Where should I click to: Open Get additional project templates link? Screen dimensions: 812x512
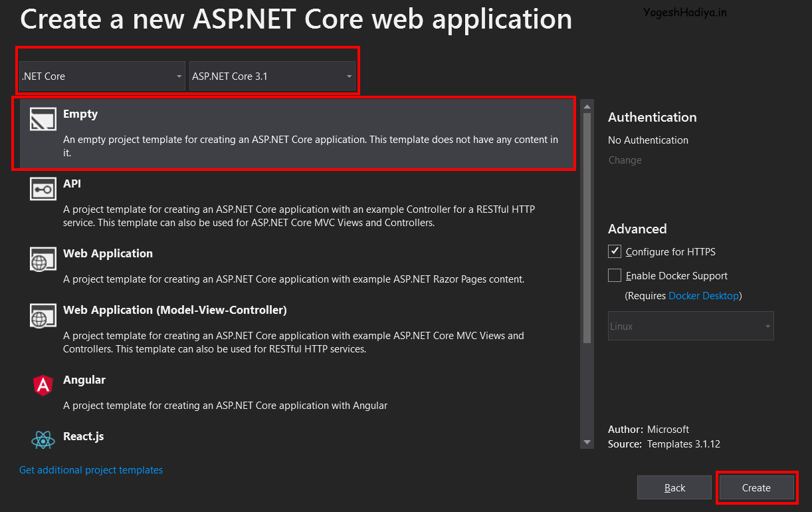[91, 470]
